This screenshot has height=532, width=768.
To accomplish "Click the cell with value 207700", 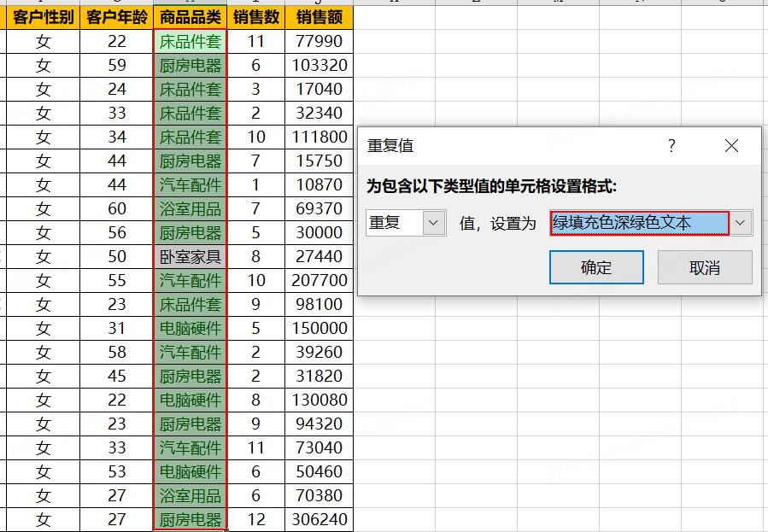I will point(319,280).
